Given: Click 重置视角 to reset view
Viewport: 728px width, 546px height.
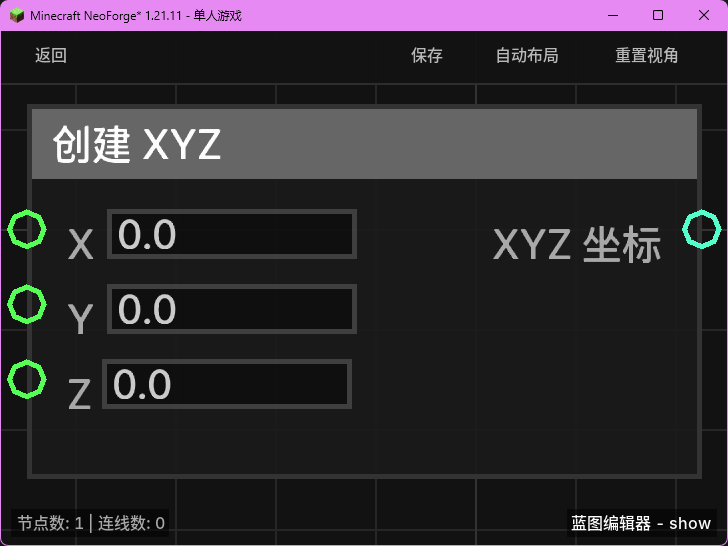Looking at the screenshot, I should pos(646,56).
